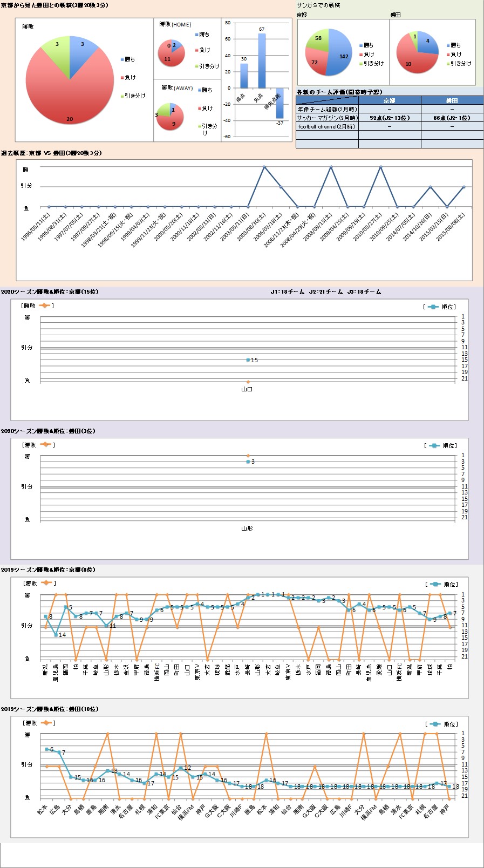This screenshot has width=484, height=868.
Task: Click the negative 得失点差 bar showing -37
Action: tap(280, 103)
